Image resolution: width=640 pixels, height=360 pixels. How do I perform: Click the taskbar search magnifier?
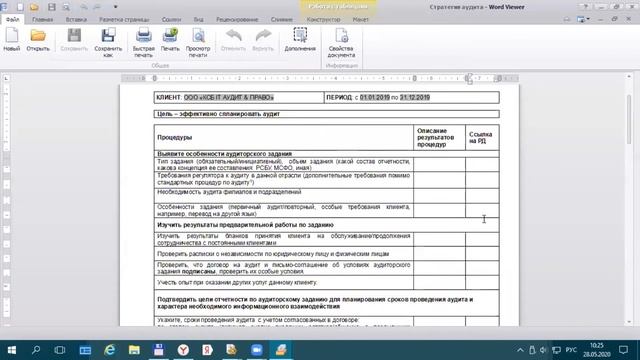tap(36, 350)
